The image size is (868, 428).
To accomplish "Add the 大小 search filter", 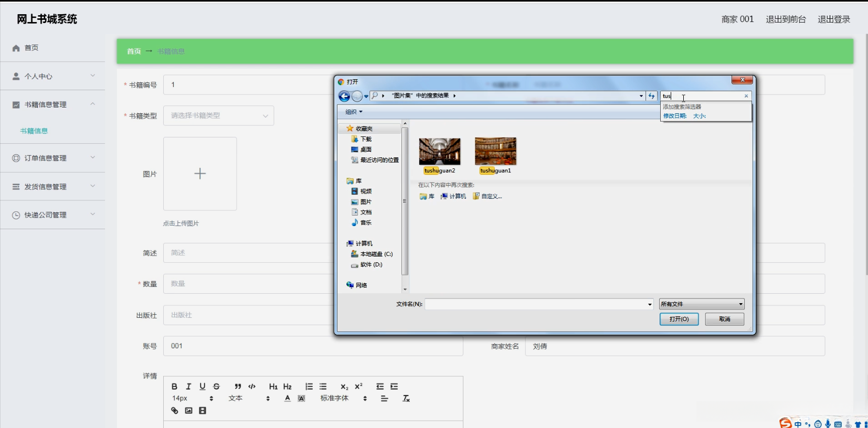I will click(x=700, y=116).
